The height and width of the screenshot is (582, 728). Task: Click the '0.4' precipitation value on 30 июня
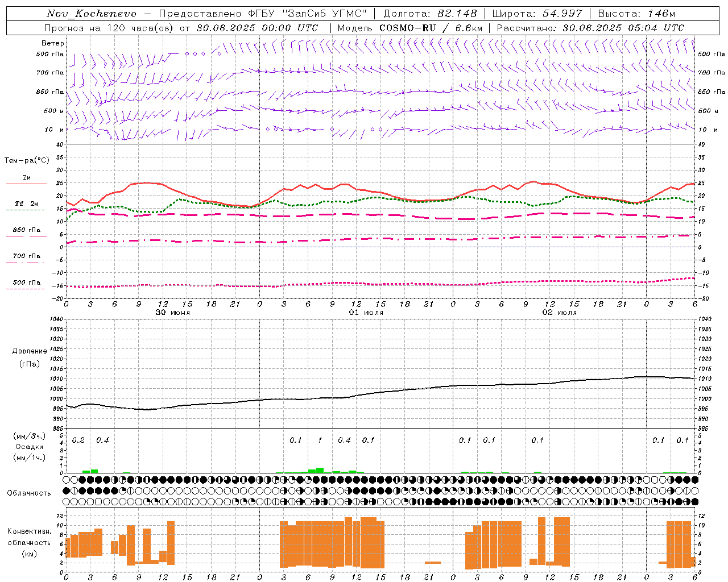pyautogui.click(x=102, y=440)
